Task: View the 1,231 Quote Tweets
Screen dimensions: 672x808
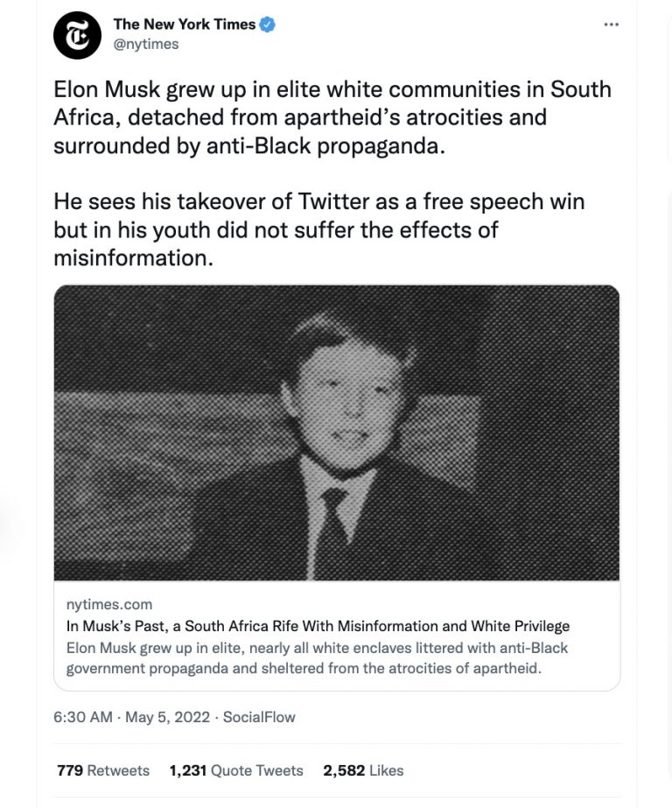Action: coord(236,770)
